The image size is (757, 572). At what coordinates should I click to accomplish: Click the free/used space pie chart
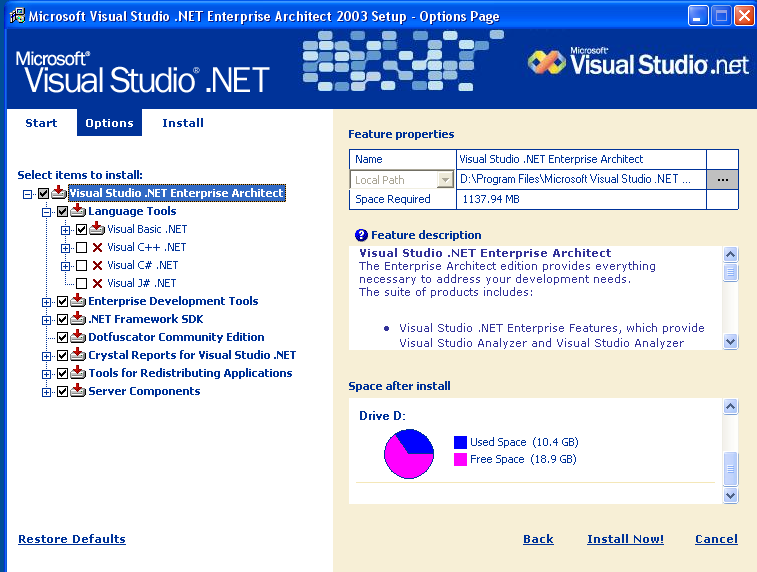pos(409,454)
